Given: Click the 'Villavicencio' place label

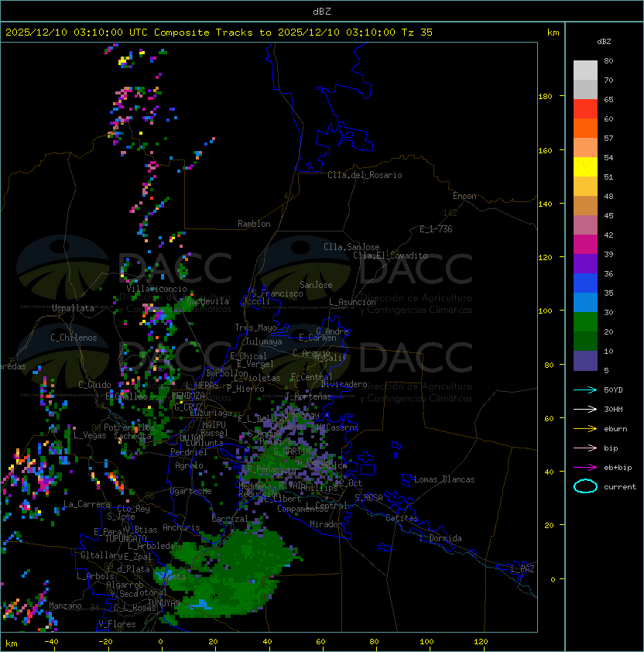Looking at the screenshot, I should coord(156,289).
